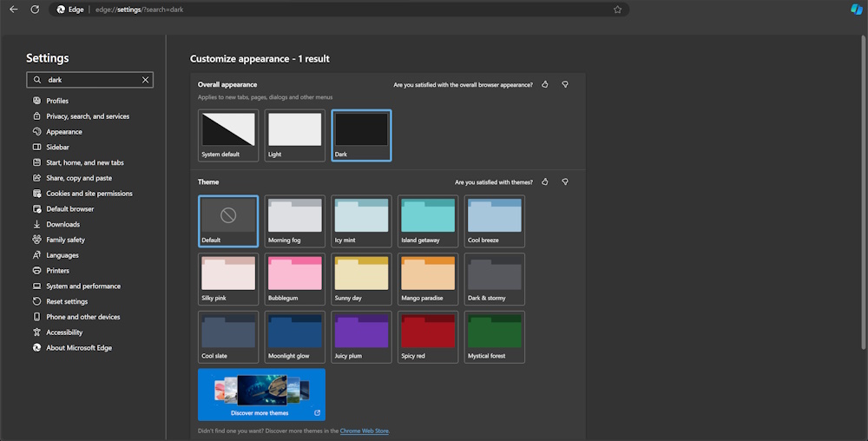The height and width of the screenshot is (441, 868).
Task: Choose the Silky pink theme
Action: pos(228,280)
